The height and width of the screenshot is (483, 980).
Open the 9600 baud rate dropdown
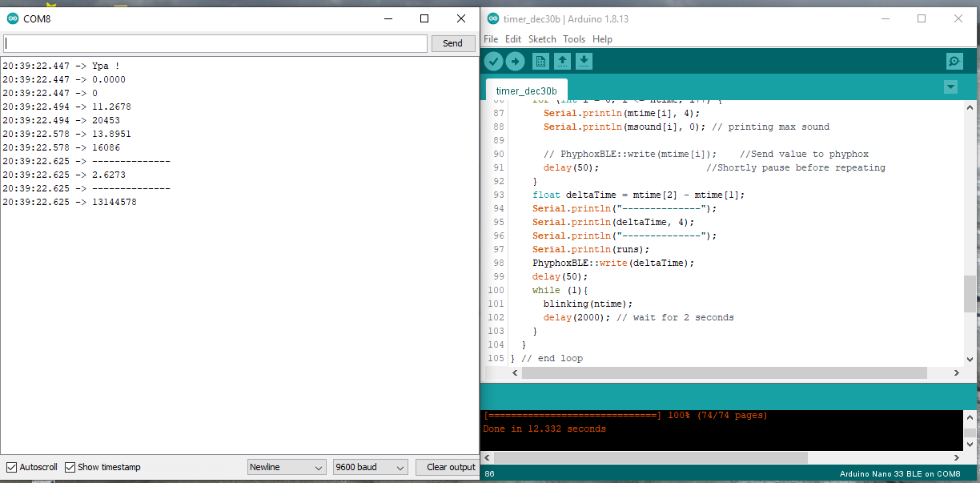[x=370, y=467]
